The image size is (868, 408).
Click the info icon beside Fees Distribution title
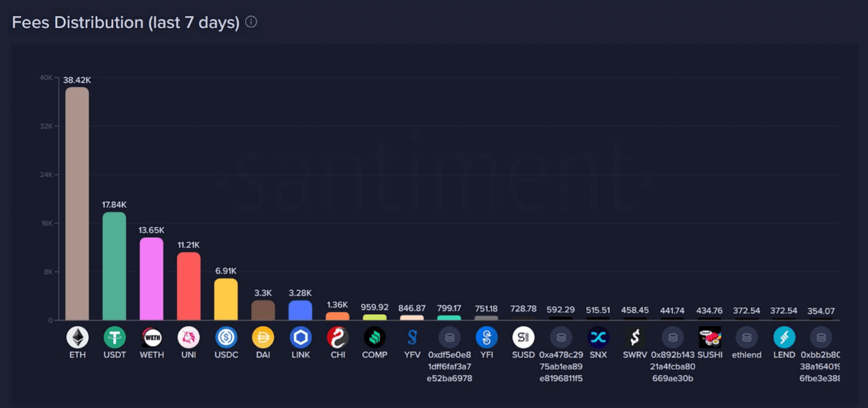click(251, 22)
